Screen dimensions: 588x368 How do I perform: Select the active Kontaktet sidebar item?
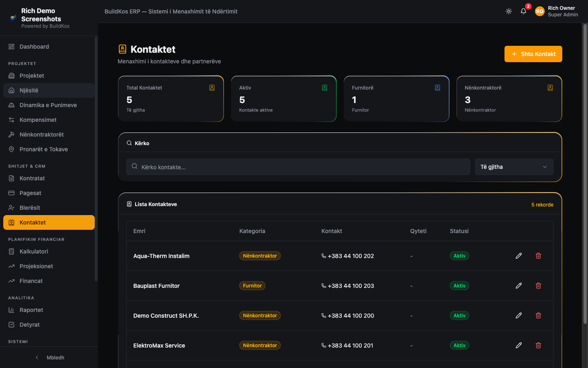49,222
